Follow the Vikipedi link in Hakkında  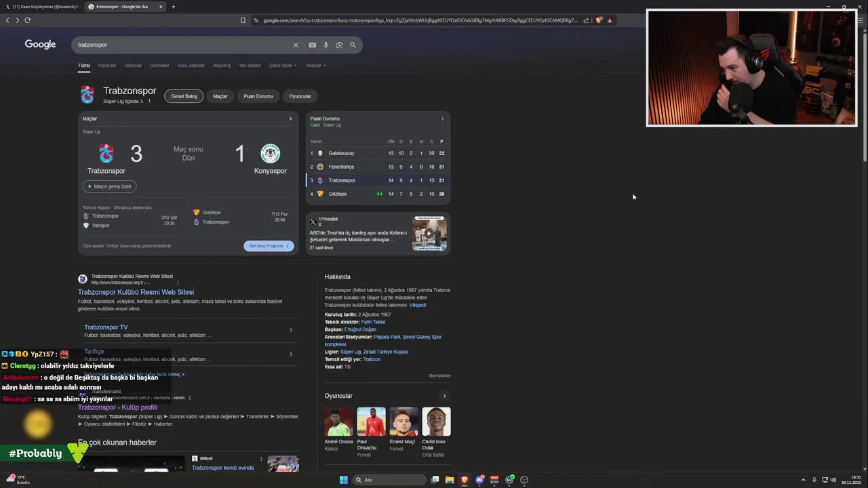click(418, 305)
